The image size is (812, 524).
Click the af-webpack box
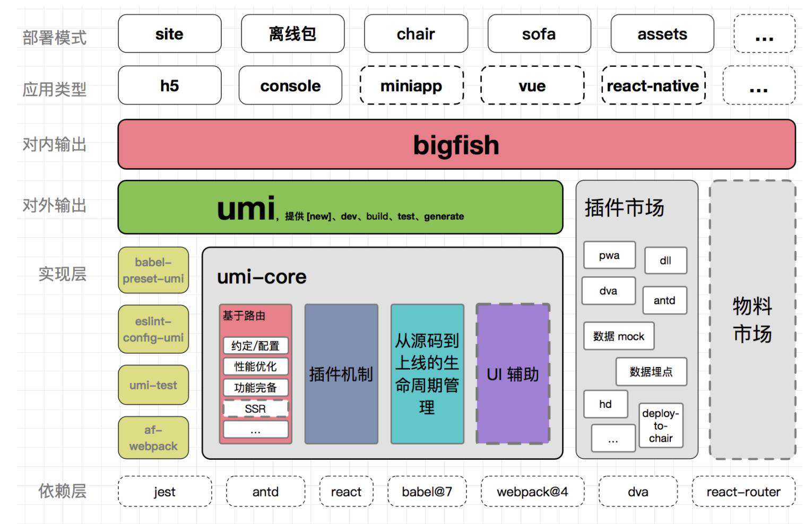coord(153,438)
